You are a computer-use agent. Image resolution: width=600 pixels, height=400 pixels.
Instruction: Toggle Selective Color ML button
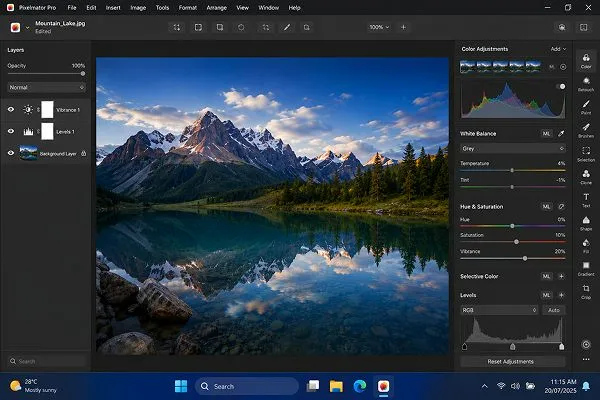click(x=546, y=276)
